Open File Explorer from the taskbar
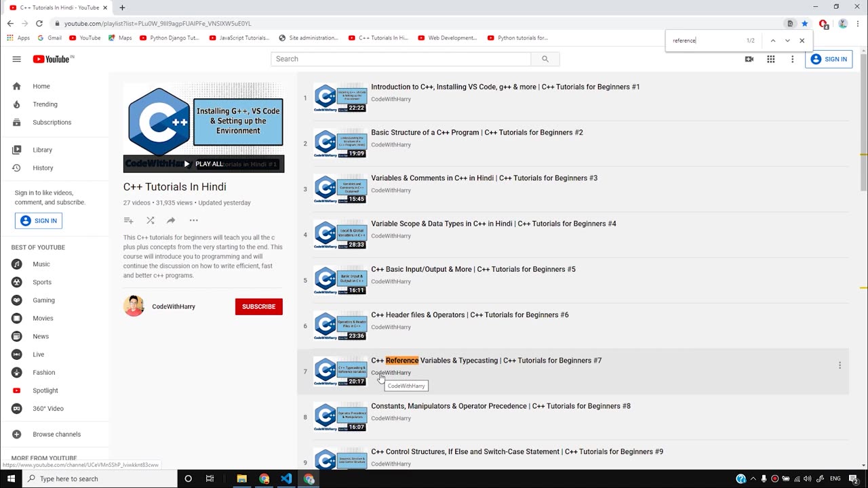Viewport: 868px width, 488px height. click(241, 479)
